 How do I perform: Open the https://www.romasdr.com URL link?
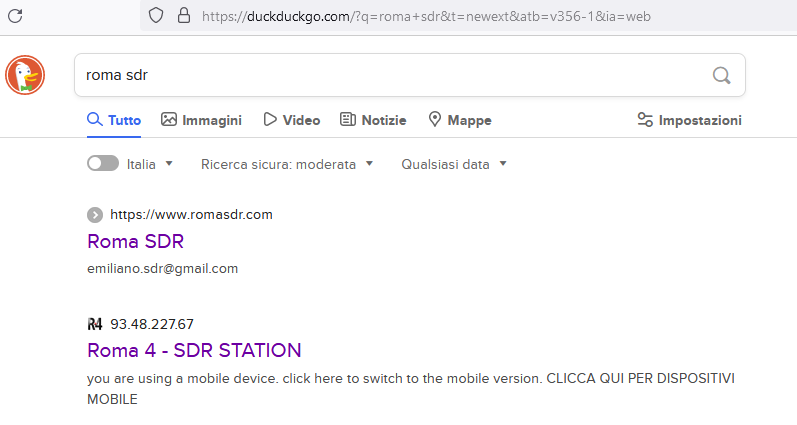coord(191,215)
